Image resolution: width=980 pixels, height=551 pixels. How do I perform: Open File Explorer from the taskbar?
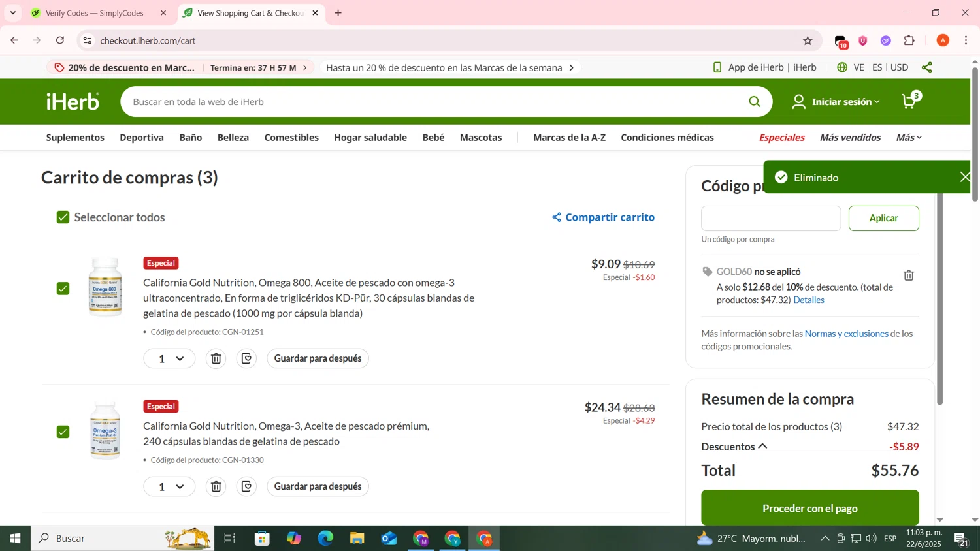(x=357, y=538)
